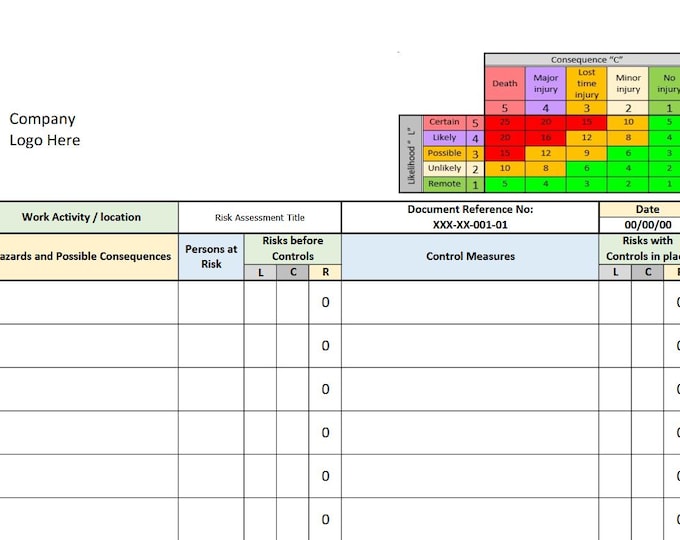Click likelihood score 2 beside Unlikely
This screenshot has height=540, width=680.
click(475, 169)
